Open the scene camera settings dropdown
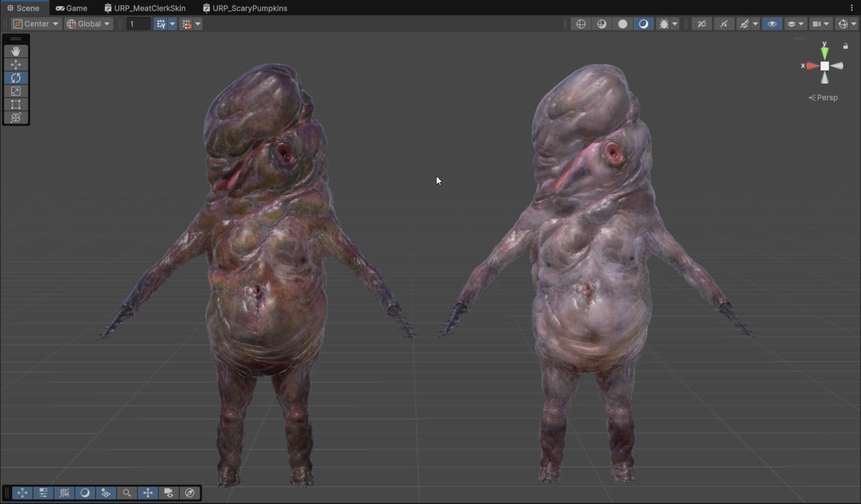The width and height of the screenshot is (861, 504). 819,24
